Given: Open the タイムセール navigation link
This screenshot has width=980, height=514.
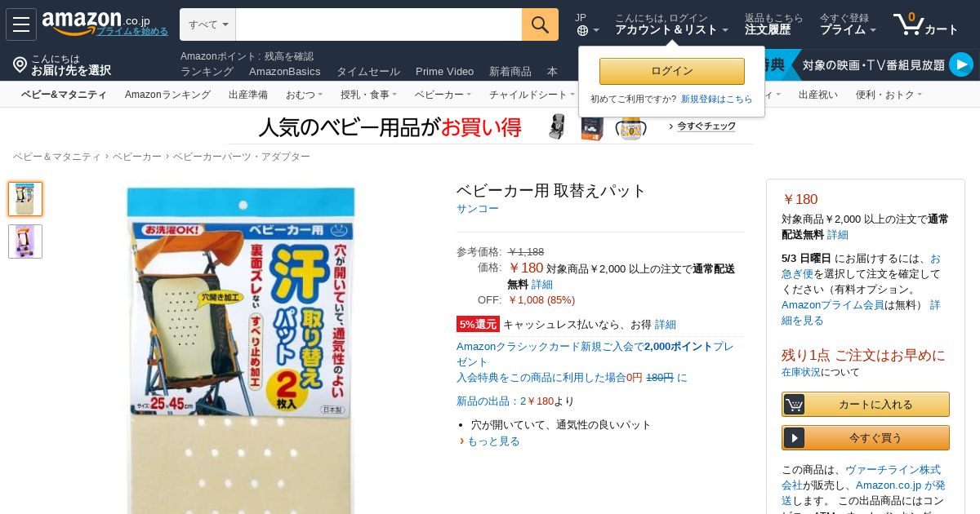Looking at the screenshot, I should point(368,72).
